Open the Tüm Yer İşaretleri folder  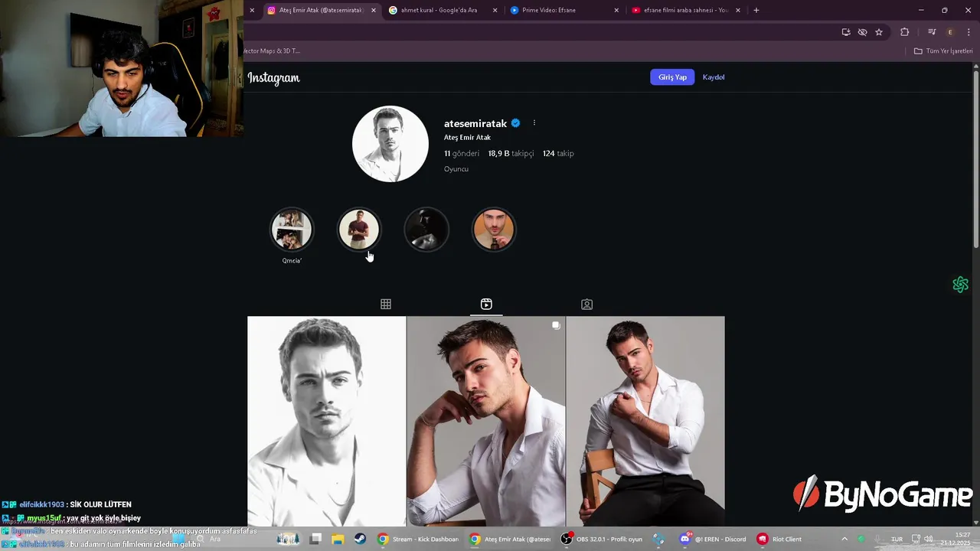(x=943, y=51)
